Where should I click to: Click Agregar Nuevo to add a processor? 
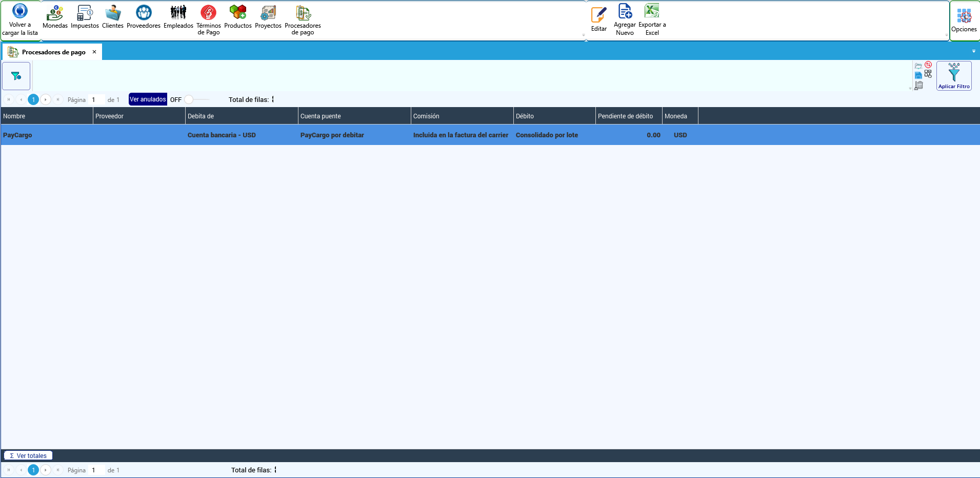click(625, 20)
